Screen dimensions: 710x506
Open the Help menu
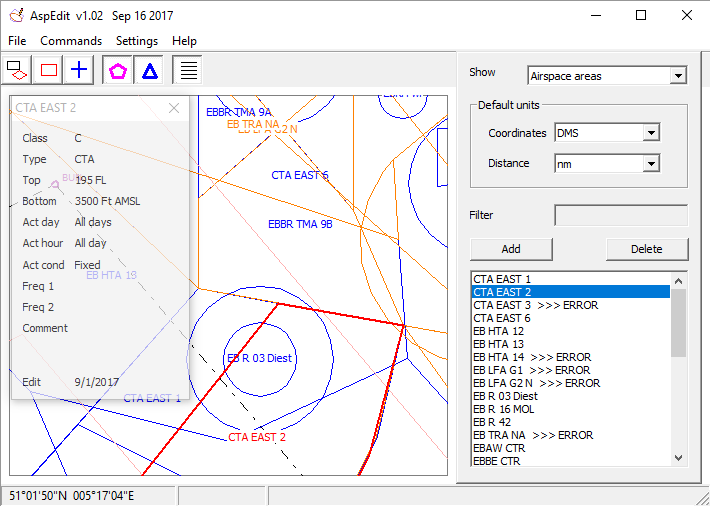coord(184,41)
